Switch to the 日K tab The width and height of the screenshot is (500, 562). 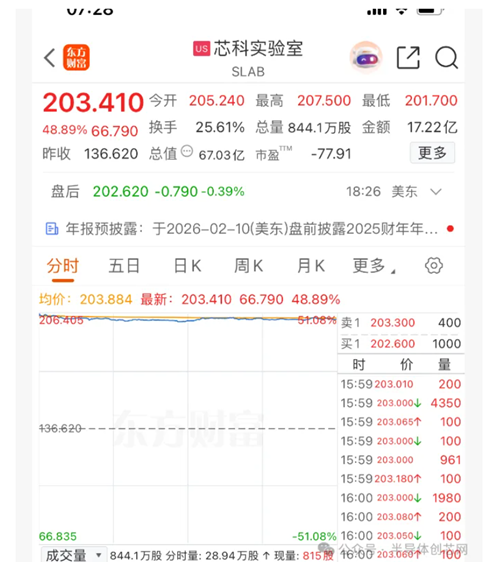pos(187,266)
